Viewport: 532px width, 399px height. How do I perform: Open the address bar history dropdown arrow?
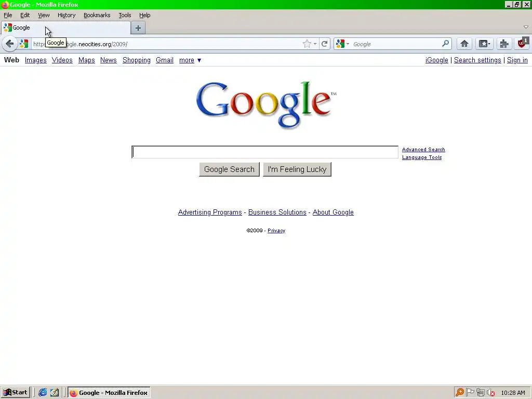pyautogui.click(x=315, y=44)
